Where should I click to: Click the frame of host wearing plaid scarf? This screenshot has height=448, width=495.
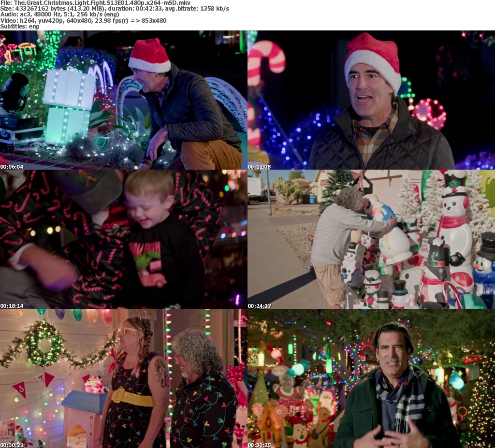click(371, 378)
